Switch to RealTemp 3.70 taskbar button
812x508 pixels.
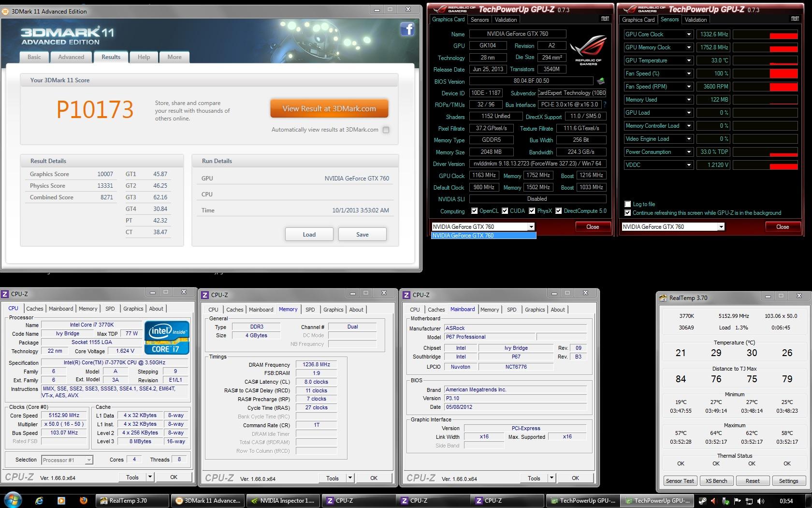(x=132, y=501)
